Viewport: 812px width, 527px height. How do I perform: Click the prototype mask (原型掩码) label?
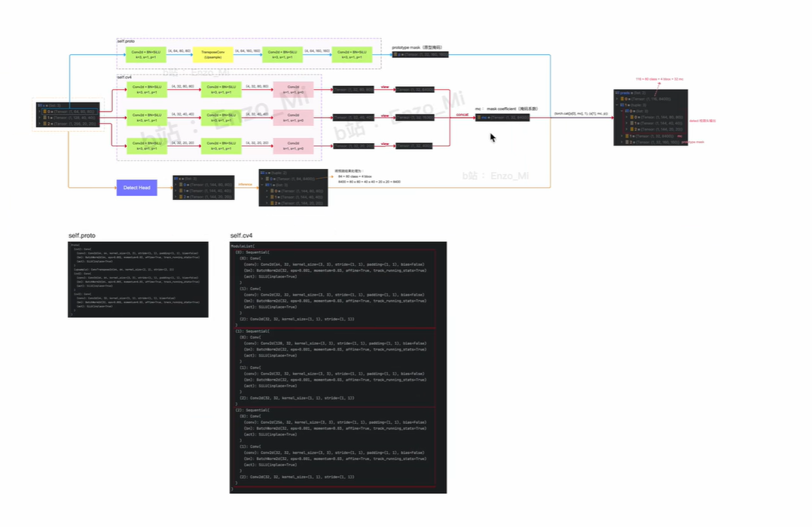pos(417,47)
